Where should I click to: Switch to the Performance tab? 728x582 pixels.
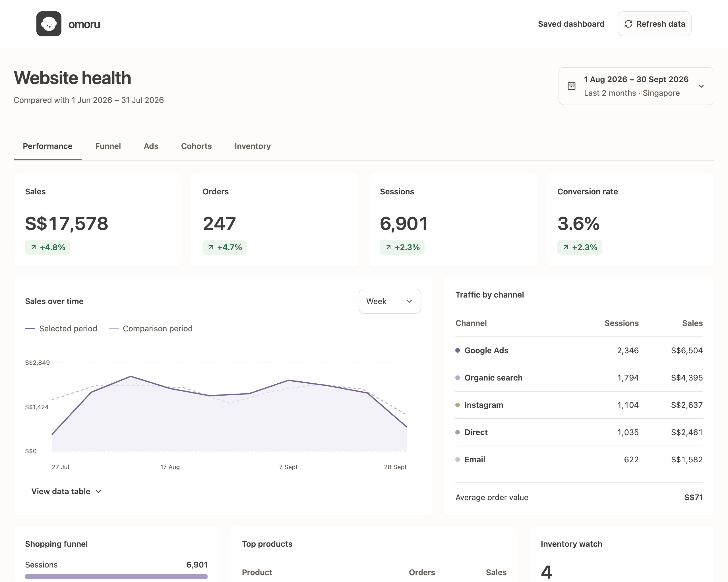pos(47,146)
